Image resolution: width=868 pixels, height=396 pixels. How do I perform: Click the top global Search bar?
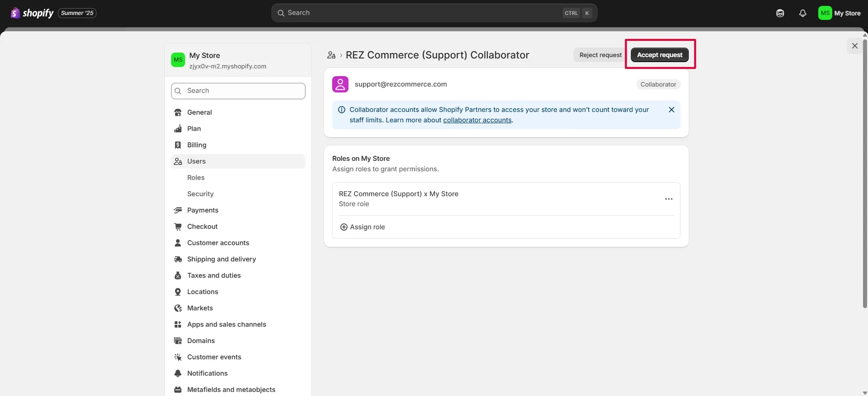pos(434,13)
